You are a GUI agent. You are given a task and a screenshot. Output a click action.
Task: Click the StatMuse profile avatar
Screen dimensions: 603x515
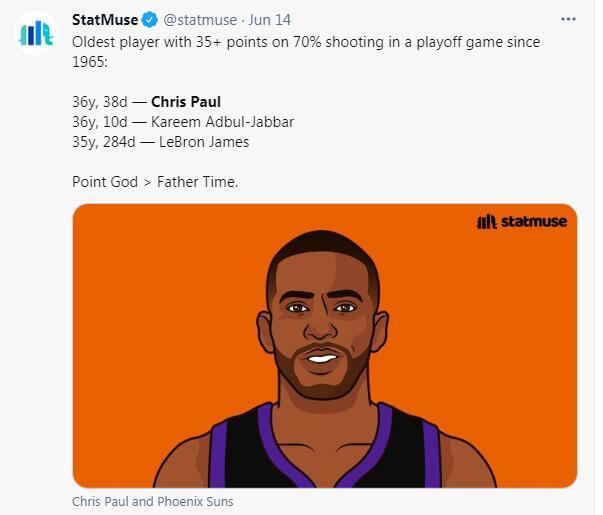click(x=35, y=33)
